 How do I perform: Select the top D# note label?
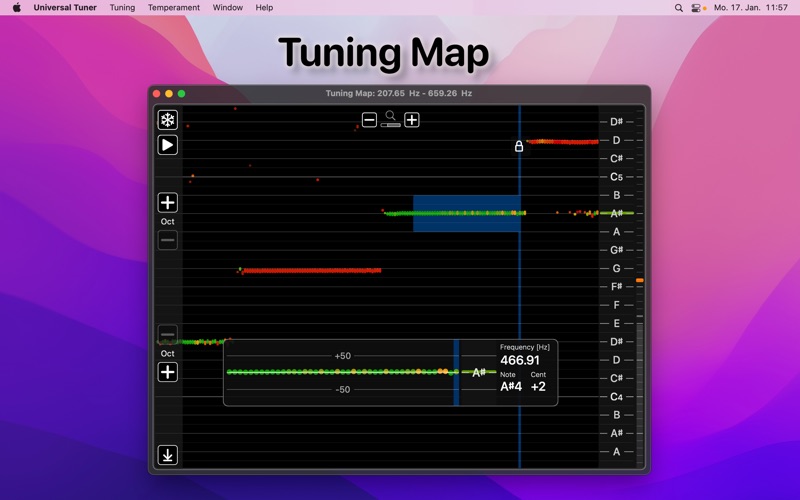pyautogui.click(x=616, y=121)
